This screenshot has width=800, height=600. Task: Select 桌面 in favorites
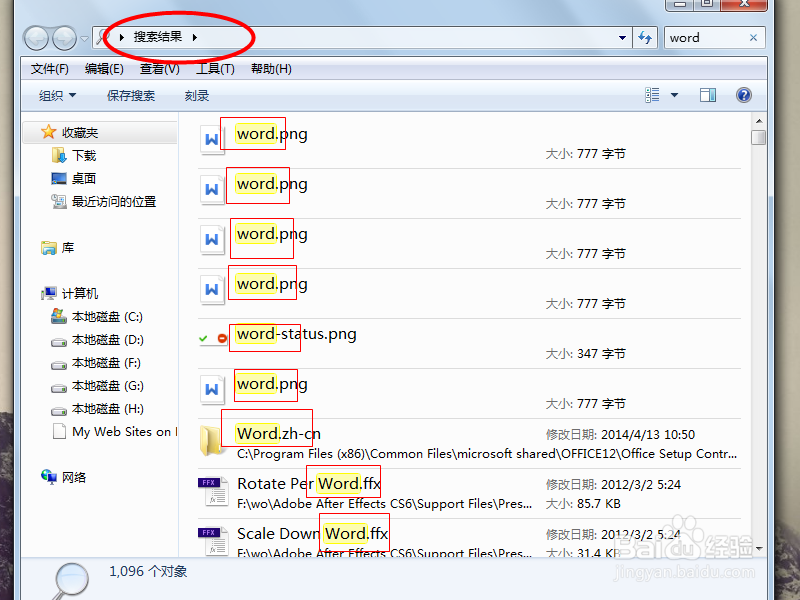(84, 179)
